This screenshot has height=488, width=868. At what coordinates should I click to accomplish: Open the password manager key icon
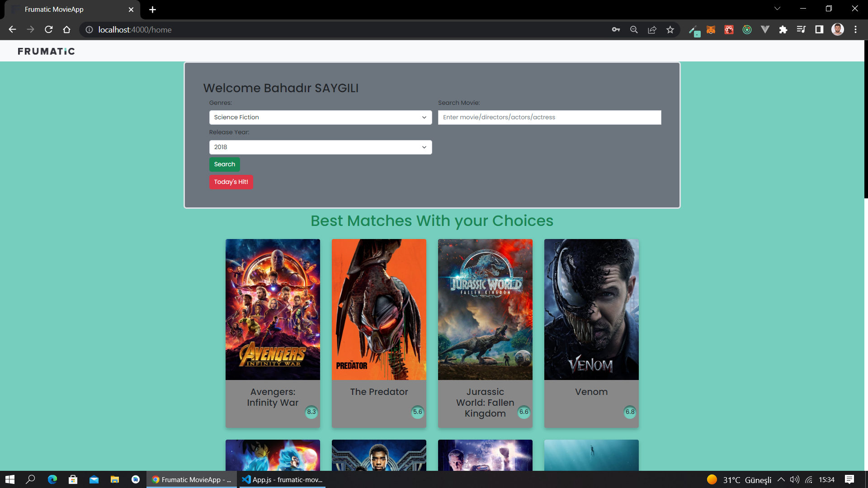(x=616, y=29)
